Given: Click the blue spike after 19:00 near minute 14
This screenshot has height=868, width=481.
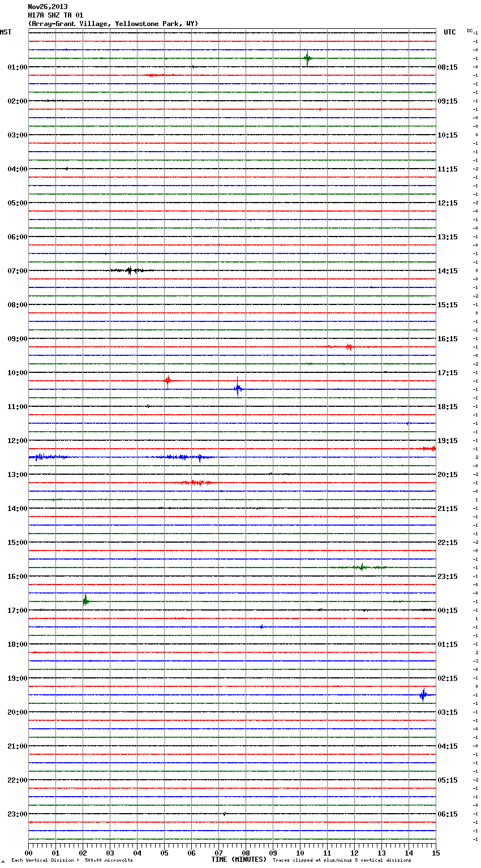Looking at the screenshot, I should click(423, 695).
